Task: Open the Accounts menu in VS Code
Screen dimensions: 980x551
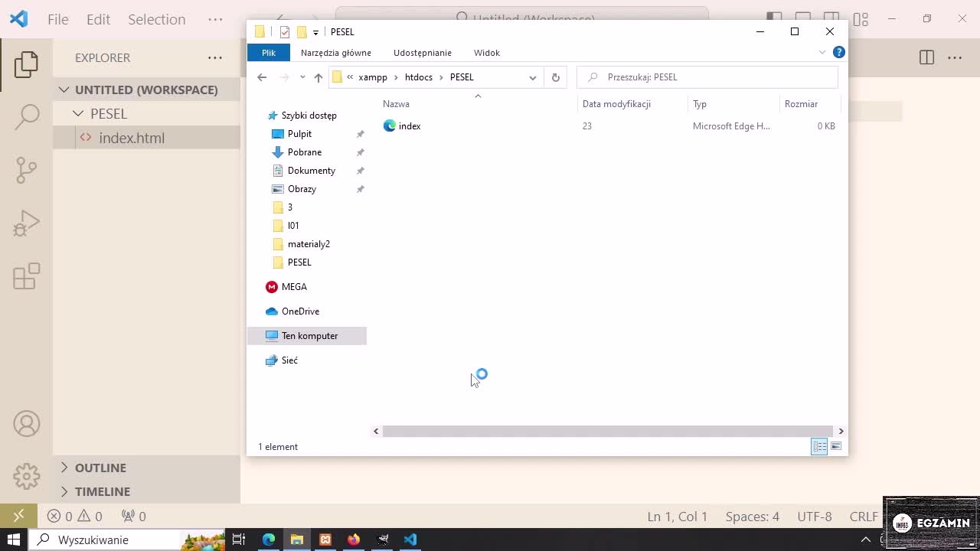Action: 26,424
